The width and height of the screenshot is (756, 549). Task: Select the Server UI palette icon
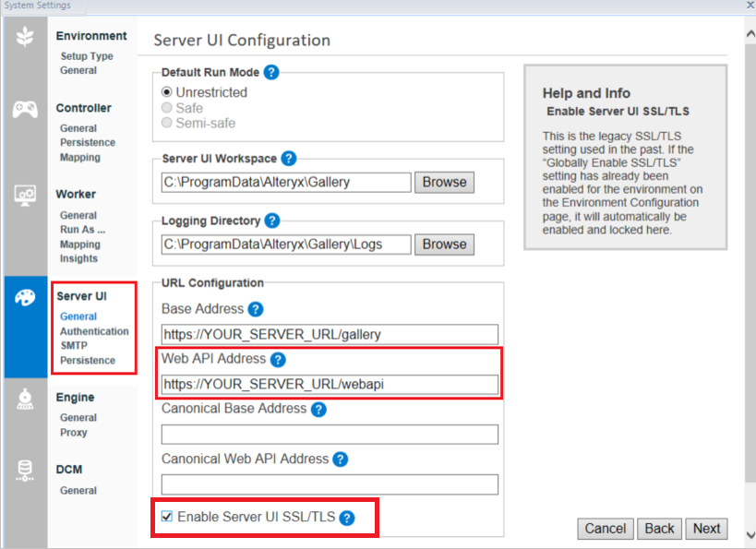click(x=25, y=298)
